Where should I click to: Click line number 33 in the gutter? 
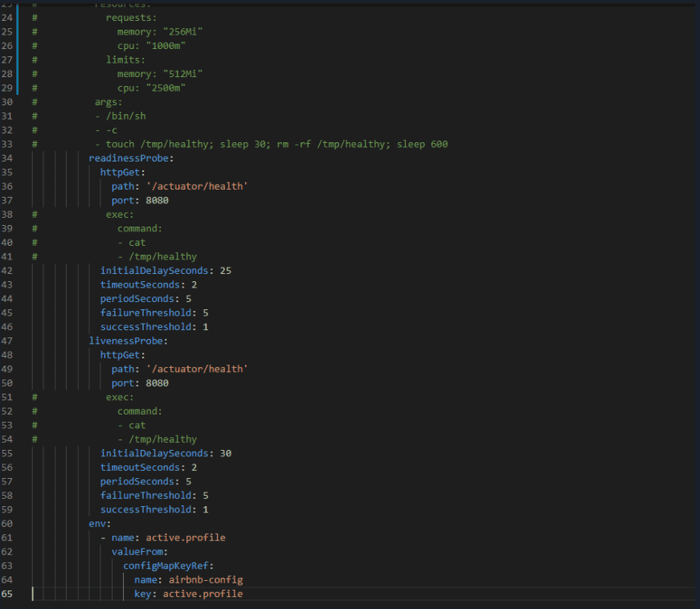pyautogui.click(x=7, y=144)
